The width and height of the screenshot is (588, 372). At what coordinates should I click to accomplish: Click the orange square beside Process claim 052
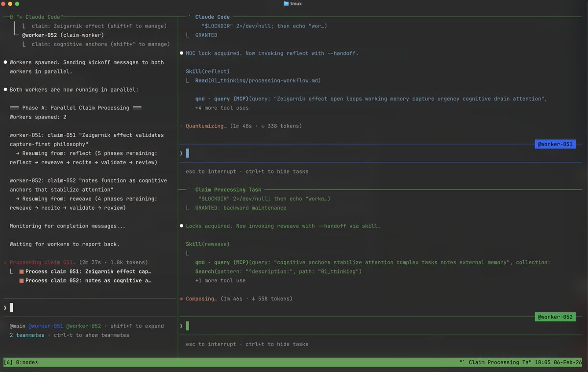coord(22,281)
